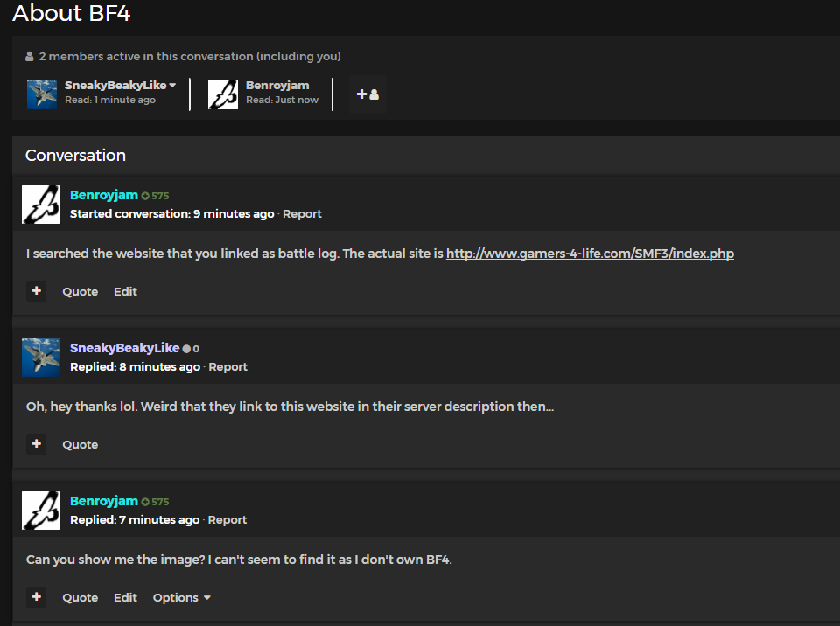Edit the conversation starter message
The image size is (840, 626).
(x=125, y=292)
